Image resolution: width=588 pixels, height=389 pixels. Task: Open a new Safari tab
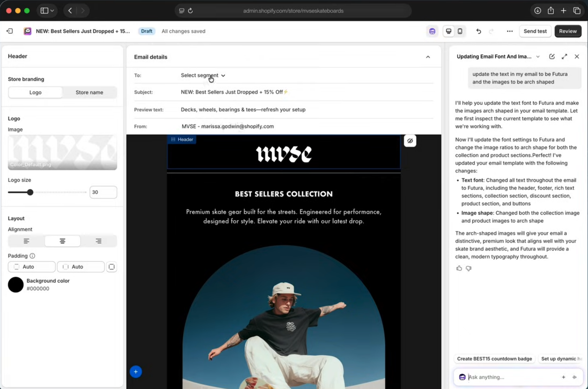[563, 11]
